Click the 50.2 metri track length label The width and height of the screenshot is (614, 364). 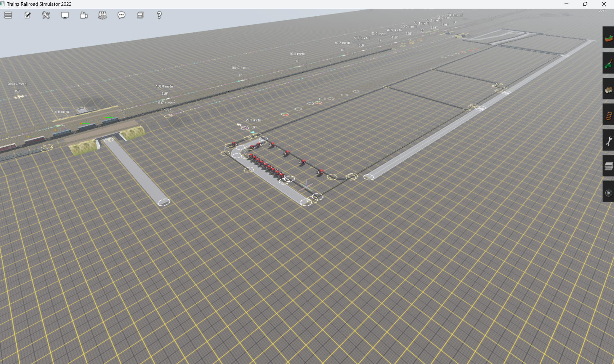(342, 43)
